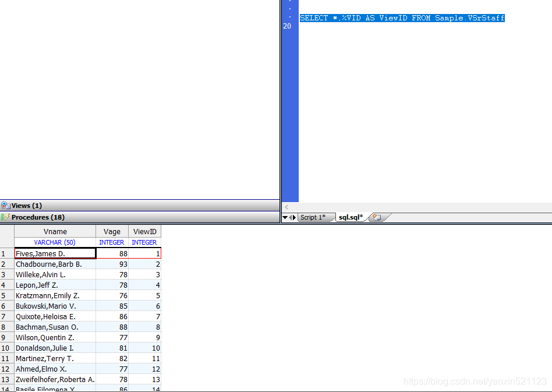
Task: Click line number 20 in the gutter
Action: pos(287,26)
